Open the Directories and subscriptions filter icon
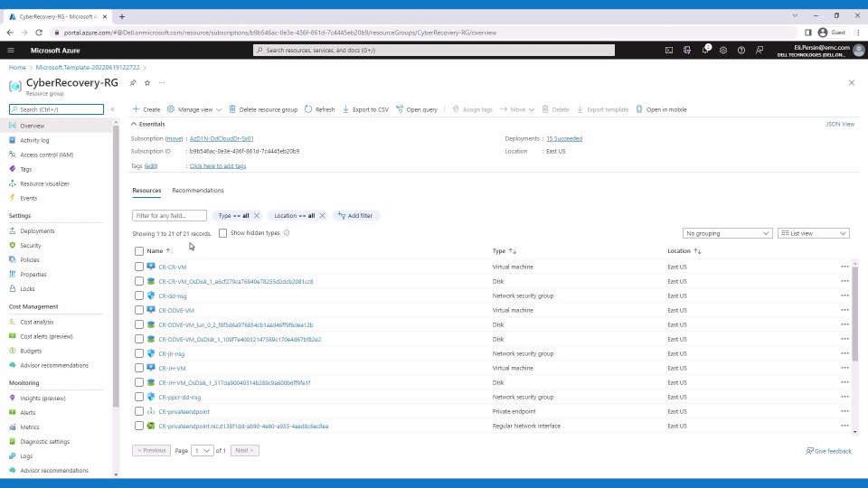Screen dimensions: 868x488 [x=687, y=51]
